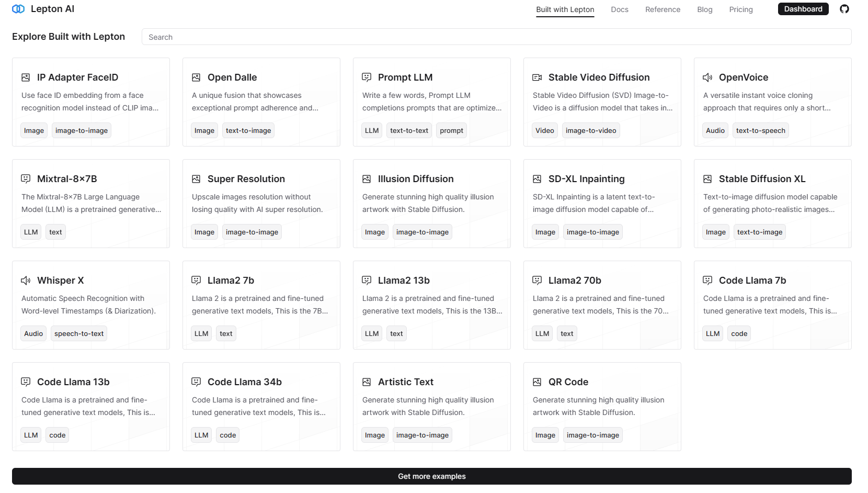Click the image icon beside Stable Diffusion XL
Viewport: 868px width, 493px height.
[x=707, y=179]
